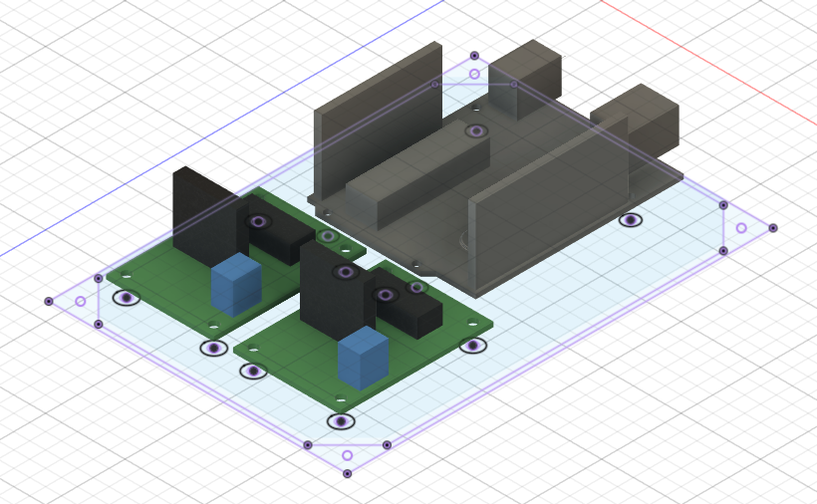The width and height of the screenshot is (817, 504).
Task: Select the gray box at the tray's top end
Action: tap(526, 78)
